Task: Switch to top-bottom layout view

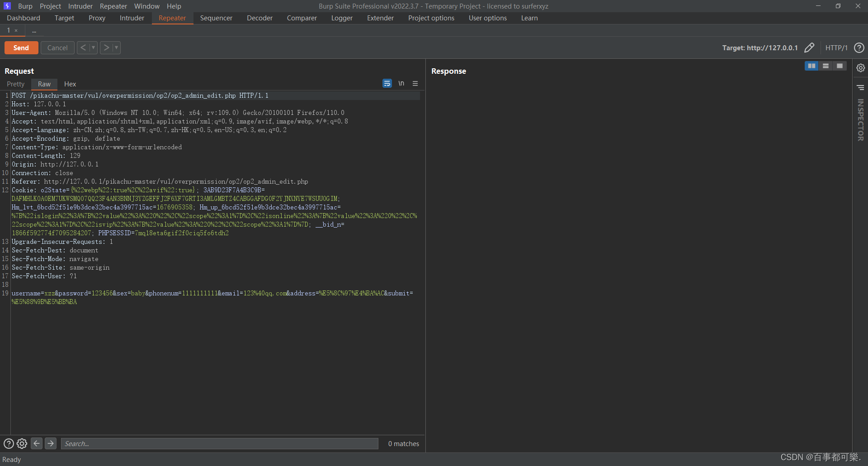Action: click(x=826, y=66)
